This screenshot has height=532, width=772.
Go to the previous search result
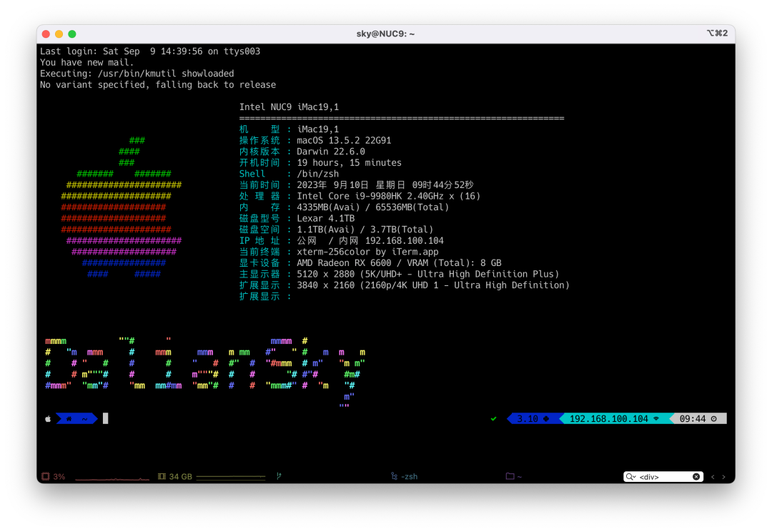[712, 477]
